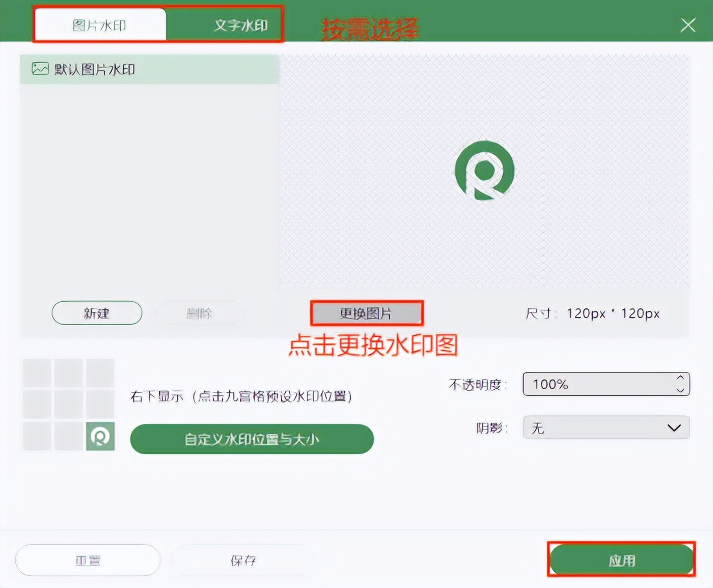
Task: Decrease opacity with the down arrow
Action: (680, 390)
